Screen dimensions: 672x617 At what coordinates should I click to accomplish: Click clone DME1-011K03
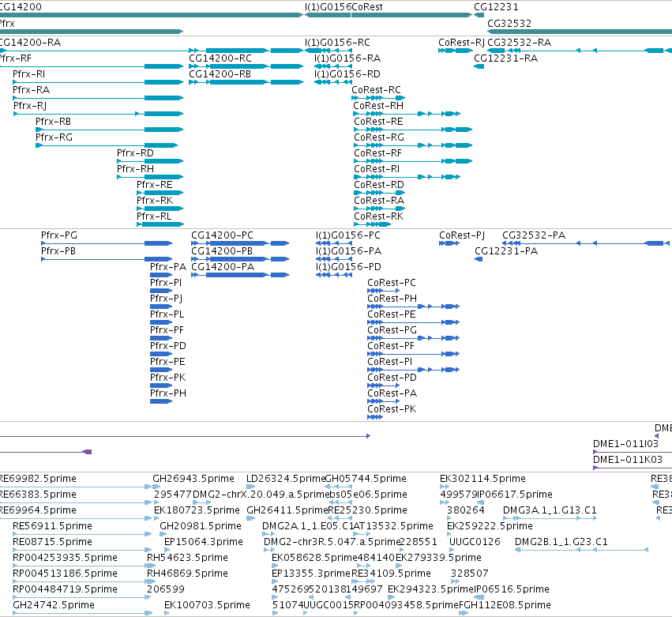tap(633, 468)
